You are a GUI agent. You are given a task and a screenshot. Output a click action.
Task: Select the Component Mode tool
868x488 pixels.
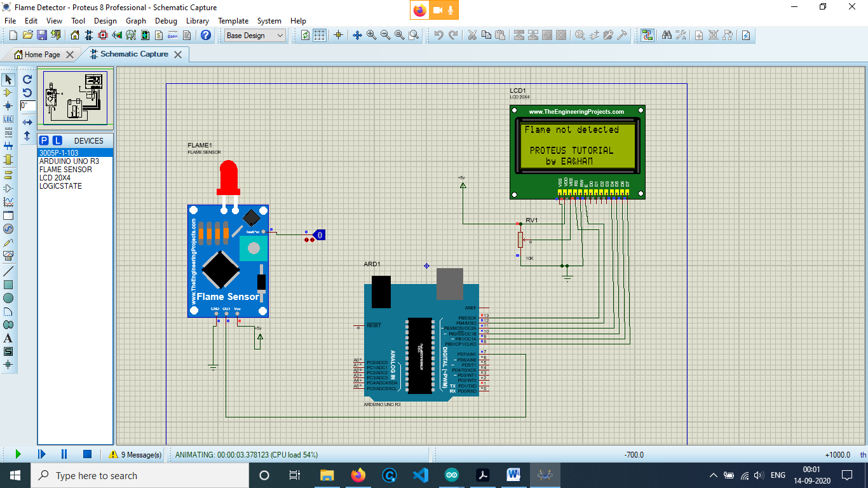click(x=8, y=93)
